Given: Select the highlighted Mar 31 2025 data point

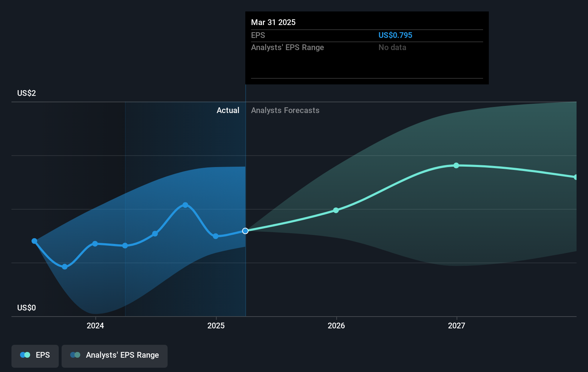Looking at the screenshot, I should (x=245, y=231).
